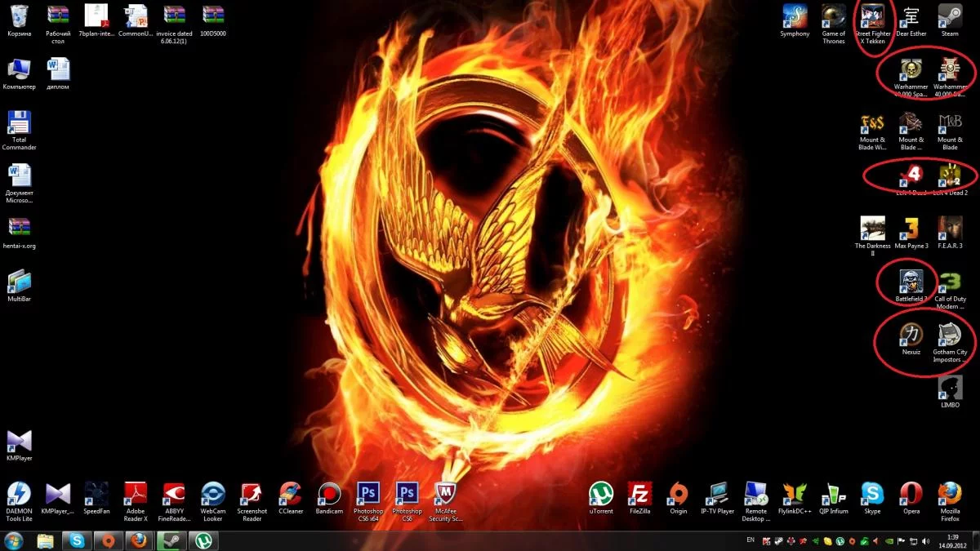Open the EN language indicator
Viewport: 980px width, 551px height.
751,540
